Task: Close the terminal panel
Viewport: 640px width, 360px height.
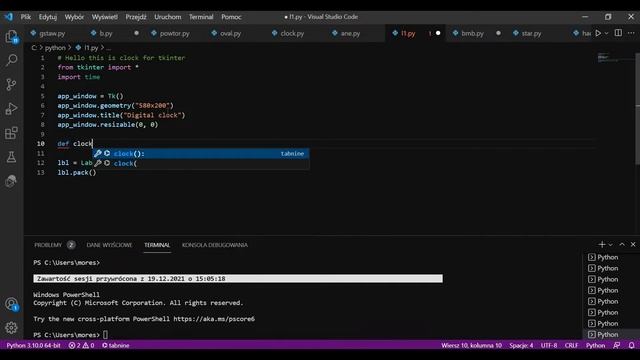Action: coord(633,244)
